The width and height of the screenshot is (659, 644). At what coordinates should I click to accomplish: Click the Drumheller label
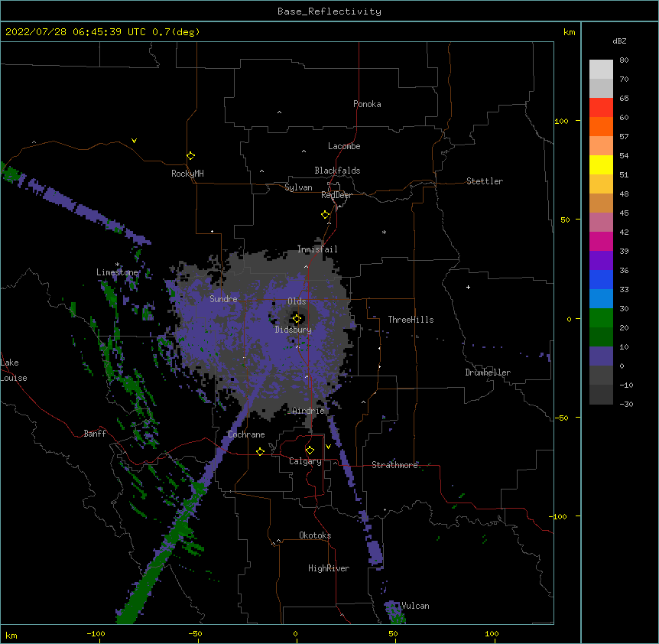click(488, 372)
